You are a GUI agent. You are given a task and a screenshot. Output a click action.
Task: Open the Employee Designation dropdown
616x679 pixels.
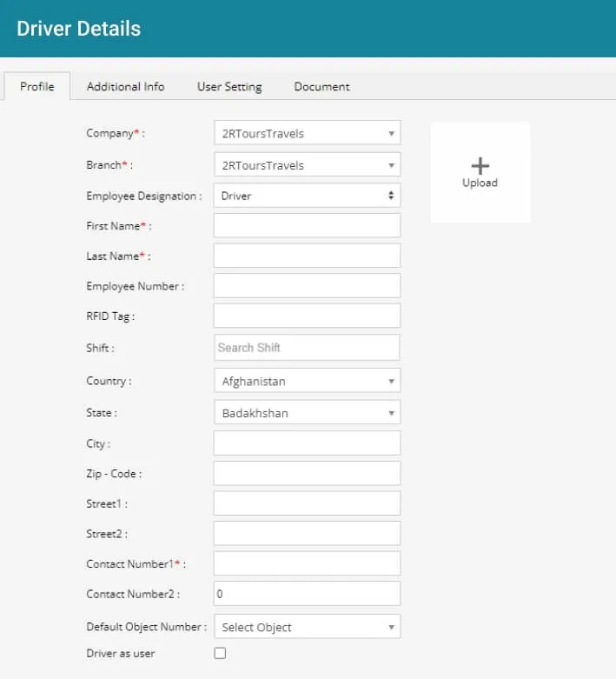(x=307, y=196)
